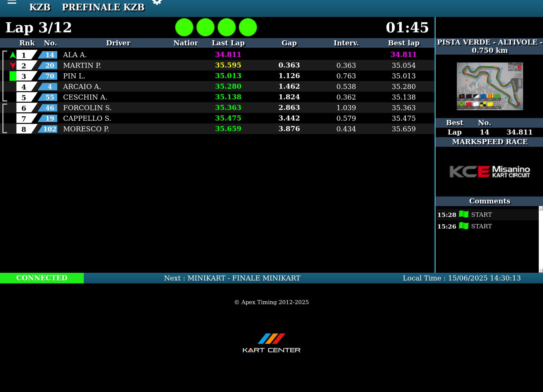Open the settings gear icon

point(157,2)
